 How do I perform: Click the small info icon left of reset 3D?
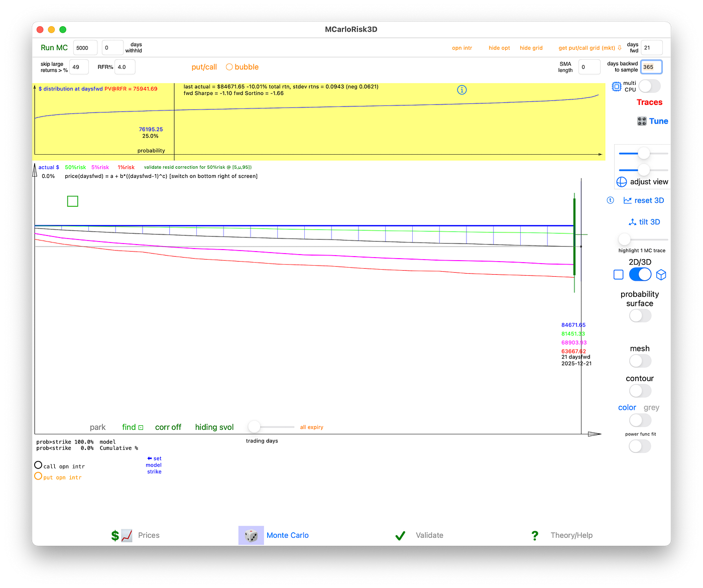pyautogui.click(x=611, y=200)
